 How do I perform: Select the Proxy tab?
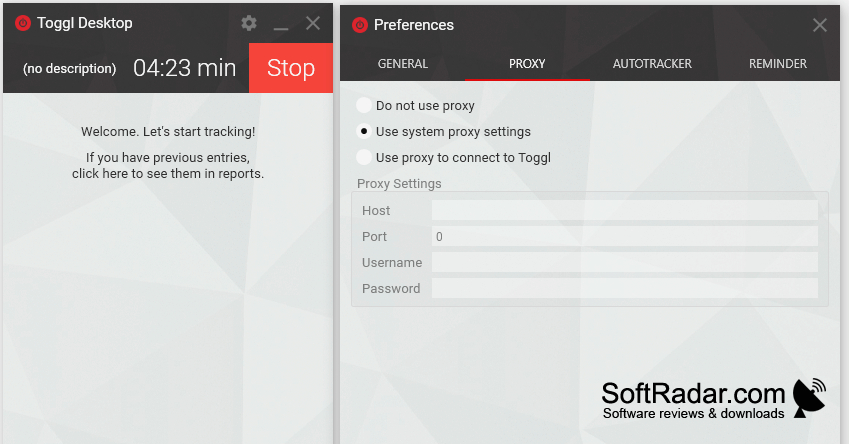point(527,64)
